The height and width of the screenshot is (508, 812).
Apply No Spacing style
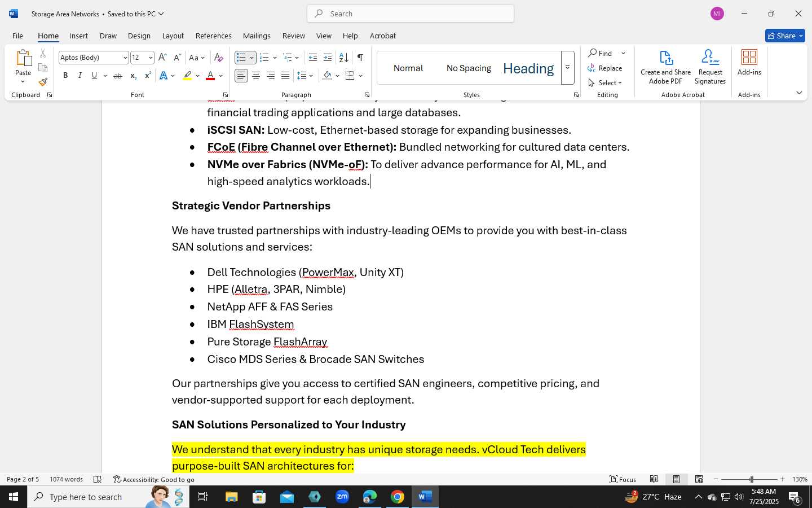point(469,68)
